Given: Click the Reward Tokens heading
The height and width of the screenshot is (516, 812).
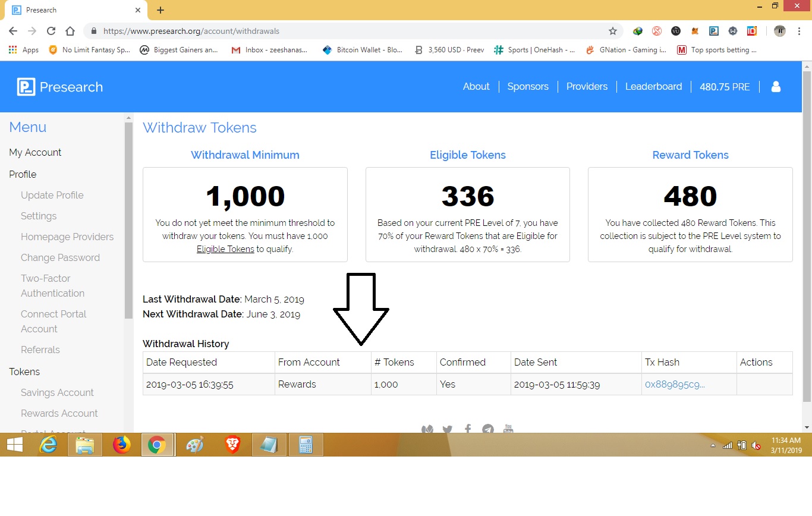Looking at the screenshot, I should [690, 155].
